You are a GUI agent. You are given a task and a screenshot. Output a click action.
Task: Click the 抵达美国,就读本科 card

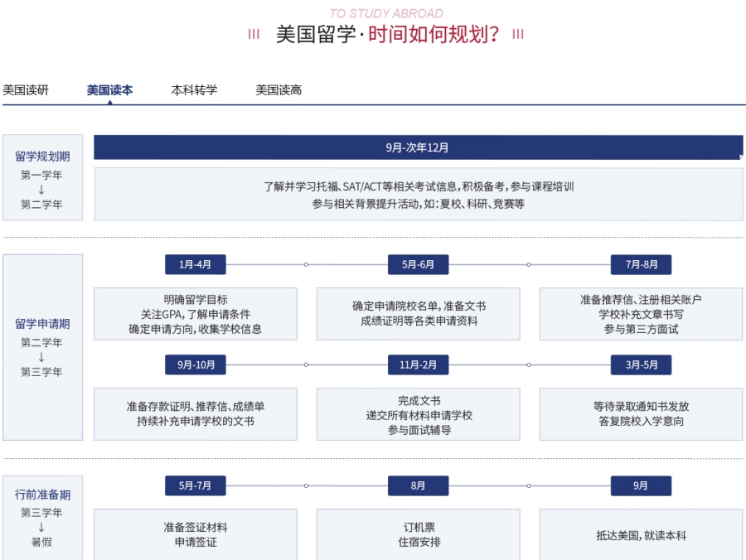641,534
